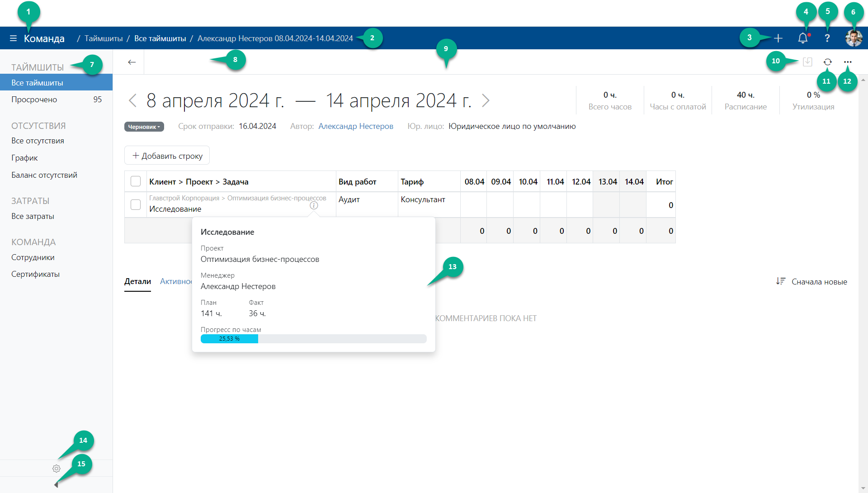Toggle the select-all checkbox in table header

(x=136, y=181)
